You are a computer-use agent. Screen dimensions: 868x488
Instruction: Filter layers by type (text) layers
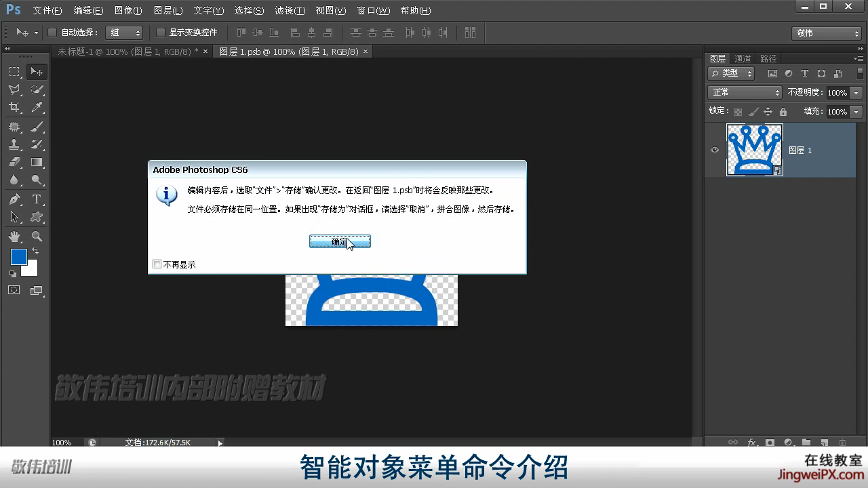805,73
